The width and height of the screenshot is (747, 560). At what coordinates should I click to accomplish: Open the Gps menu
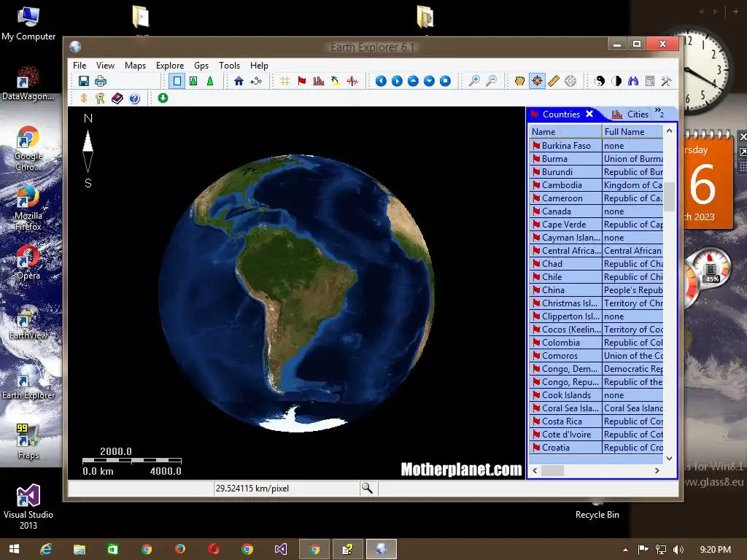(201, 65)
